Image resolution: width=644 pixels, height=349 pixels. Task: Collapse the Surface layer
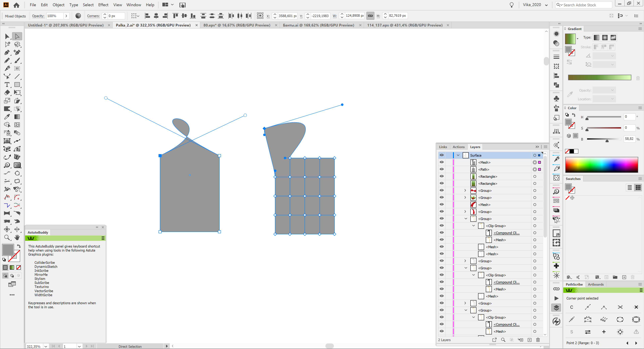coord(458,155)
